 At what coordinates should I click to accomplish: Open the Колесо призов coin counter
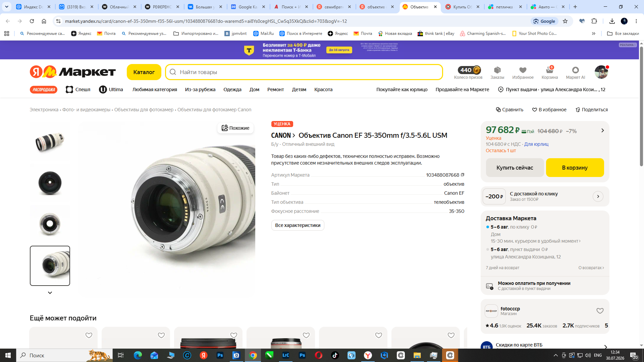click(468, 72)
